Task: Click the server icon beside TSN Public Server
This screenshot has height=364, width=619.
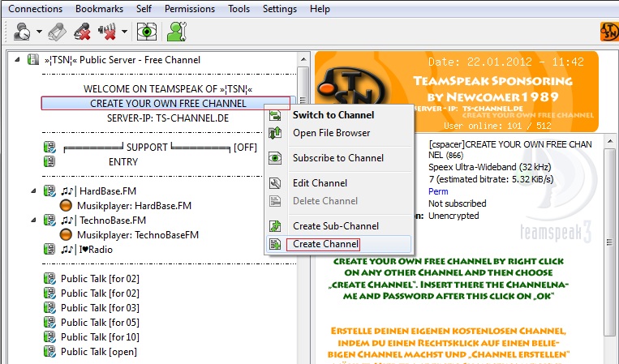Action: pos(33,59)
